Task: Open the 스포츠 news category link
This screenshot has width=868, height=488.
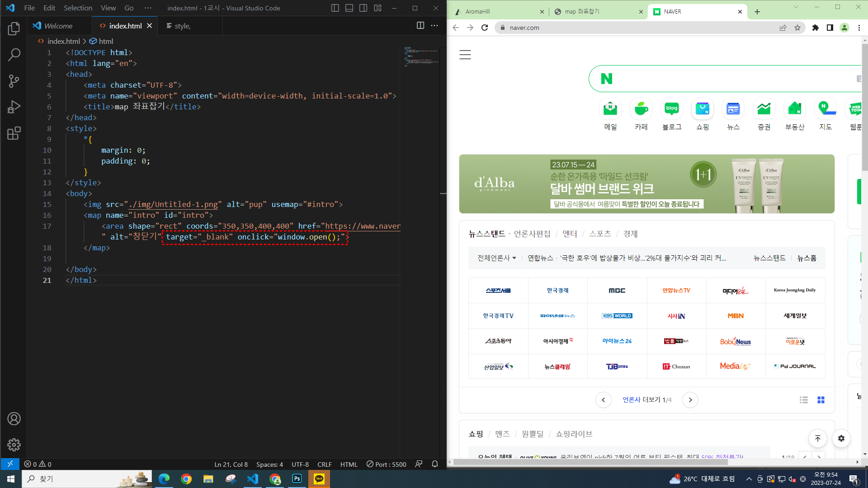Action: (600, 234)
